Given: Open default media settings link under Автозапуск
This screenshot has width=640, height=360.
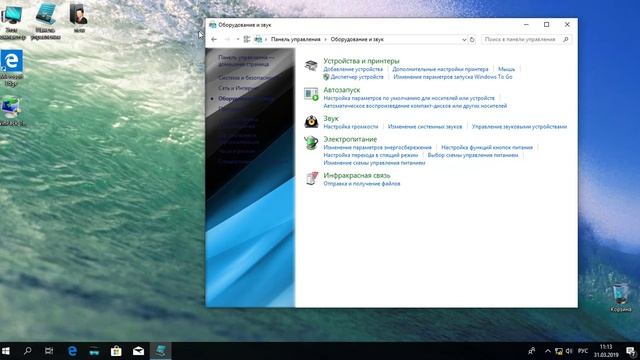Looking at the screenshot, I should tap(409, 98).
